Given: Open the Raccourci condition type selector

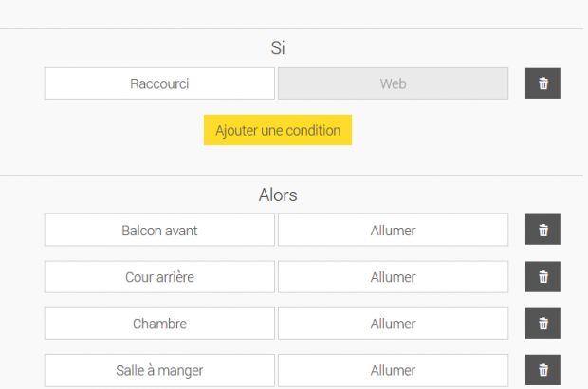Looking at the screenshot, I should coord(159,83).
